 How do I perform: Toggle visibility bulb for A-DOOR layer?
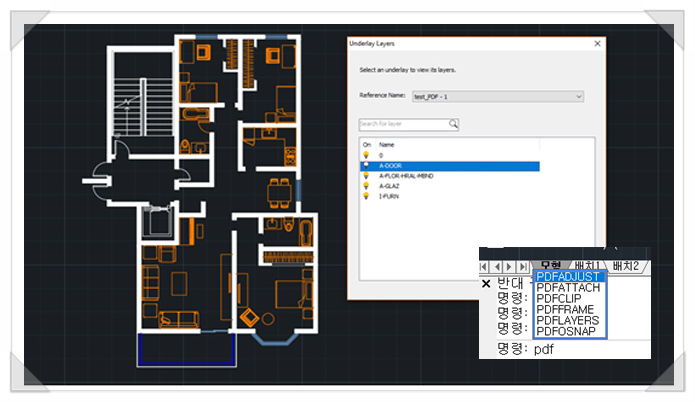[x=366, y=165]
